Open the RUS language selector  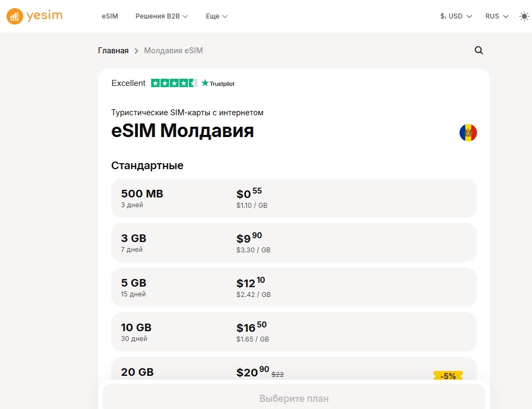coord(496,16)
